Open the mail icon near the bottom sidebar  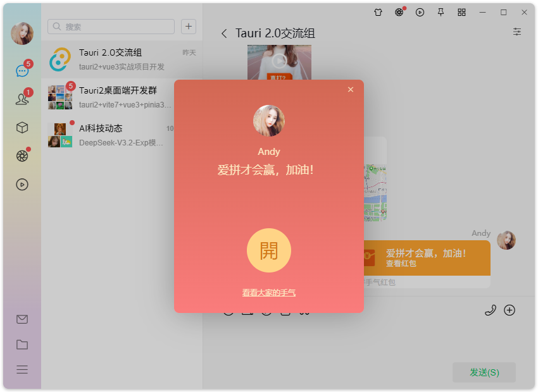tap(22, 319)
